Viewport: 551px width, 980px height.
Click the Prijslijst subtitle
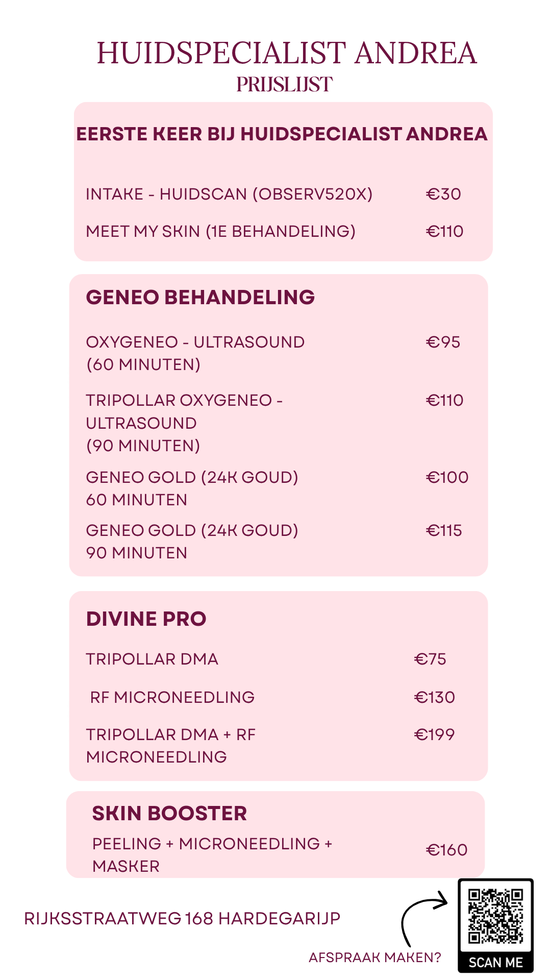[284, 85]
